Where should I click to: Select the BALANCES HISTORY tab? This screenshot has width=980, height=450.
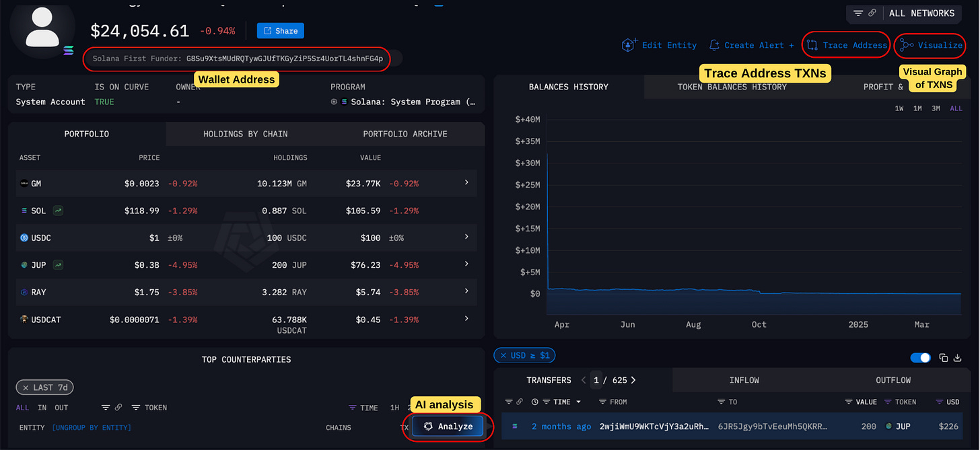(x=569, y=87)
